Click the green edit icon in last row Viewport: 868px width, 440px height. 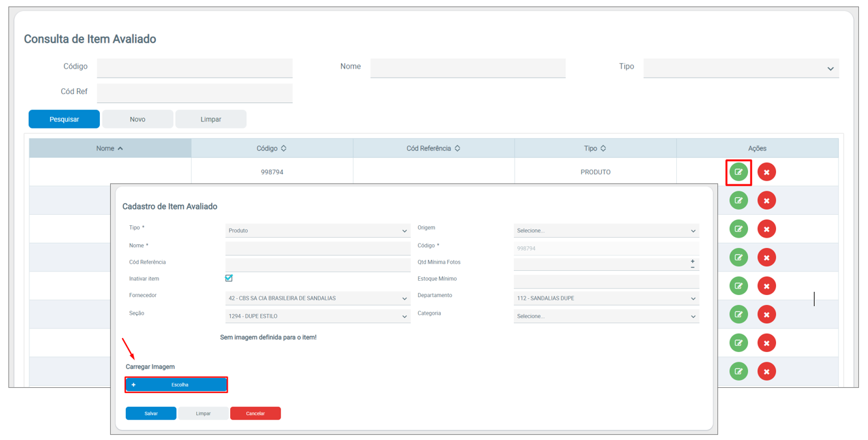(738, 371)
